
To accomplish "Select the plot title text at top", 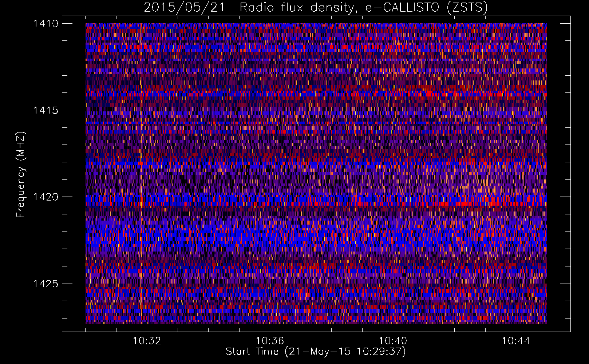I will click(x=316, y=7).
